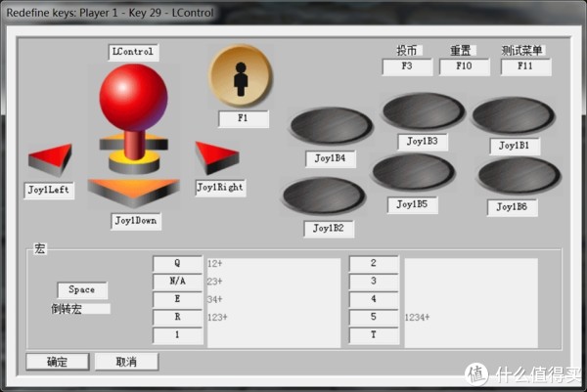587x392 pixels.
Task: Click the gold Player 1 start icon
Action: pyautogui.click(x=241, y=76)
